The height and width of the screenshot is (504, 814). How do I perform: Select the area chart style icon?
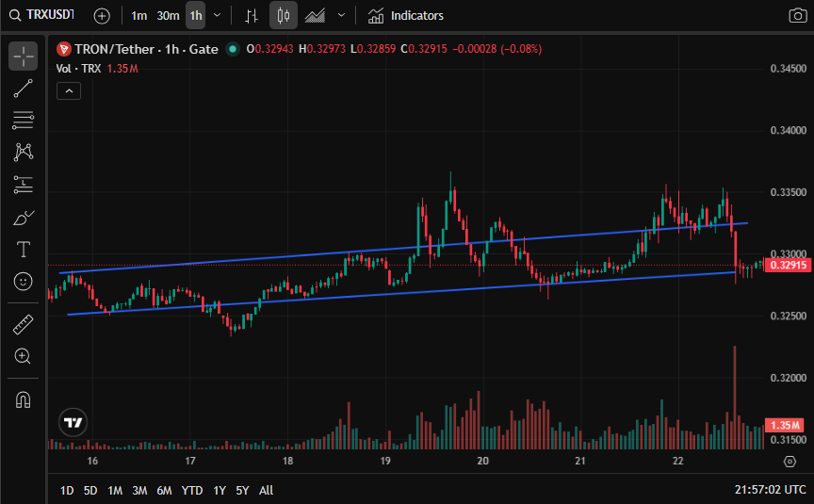tap(315, 16)
